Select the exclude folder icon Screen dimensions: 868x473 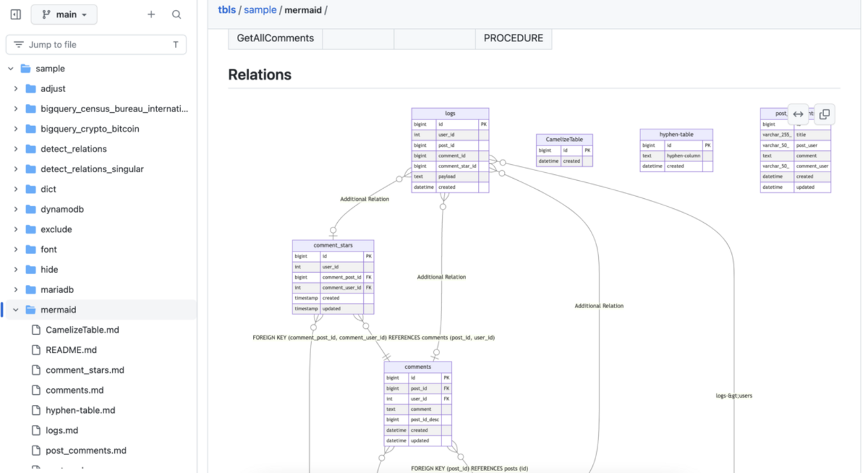pyautogui.click(x=31, y=229)
